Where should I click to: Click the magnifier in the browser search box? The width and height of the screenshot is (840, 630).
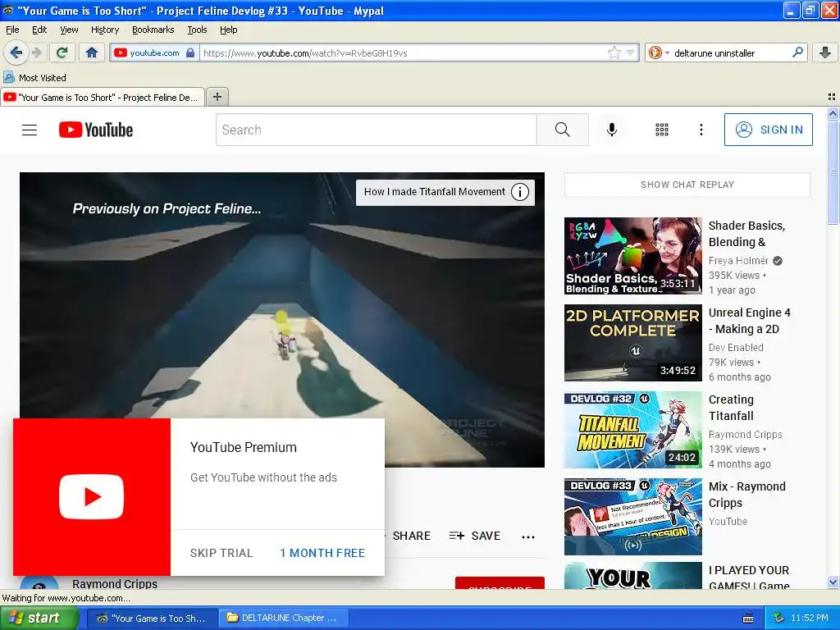tap(797, 52)
